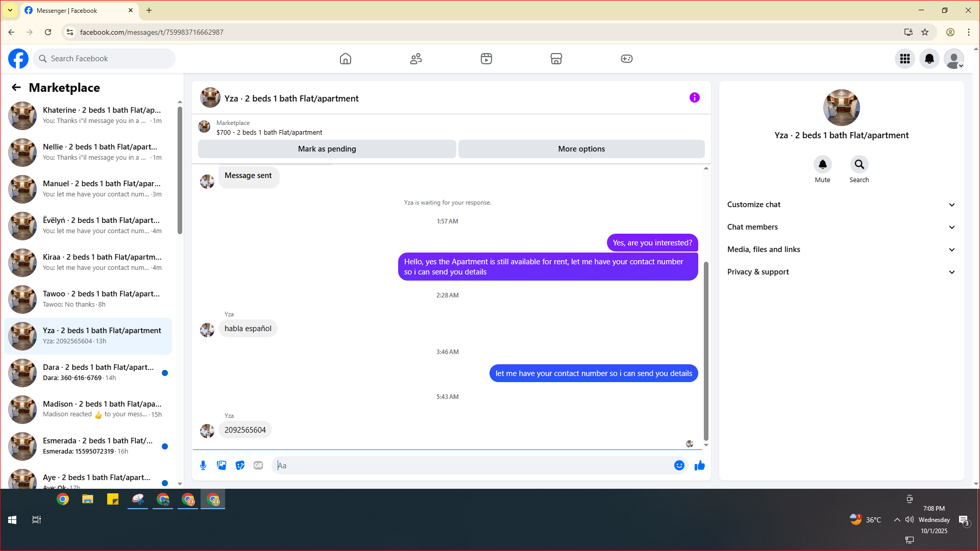Open the weather widget showing 36°C

pyautogui.click(x=865, y=520)
